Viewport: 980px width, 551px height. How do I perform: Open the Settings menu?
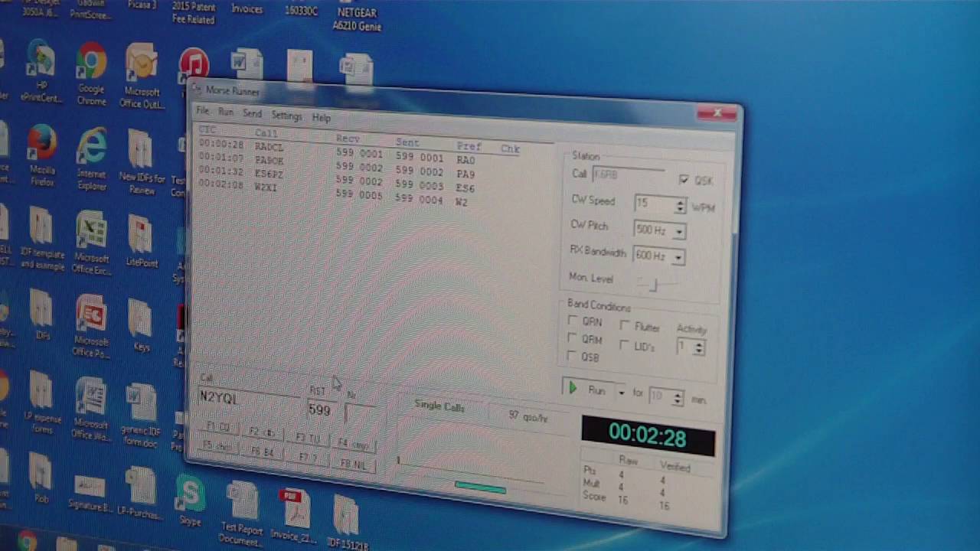click(x=286, y=116)
